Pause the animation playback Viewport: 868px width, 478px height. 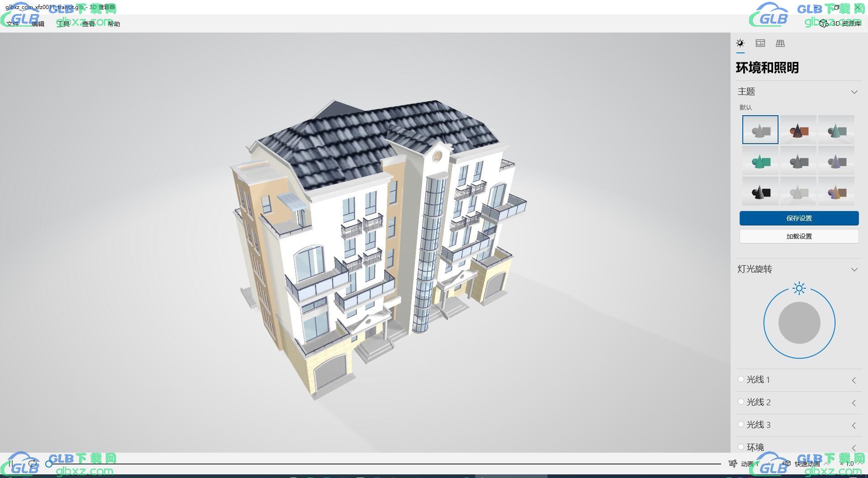pos(11,464)
